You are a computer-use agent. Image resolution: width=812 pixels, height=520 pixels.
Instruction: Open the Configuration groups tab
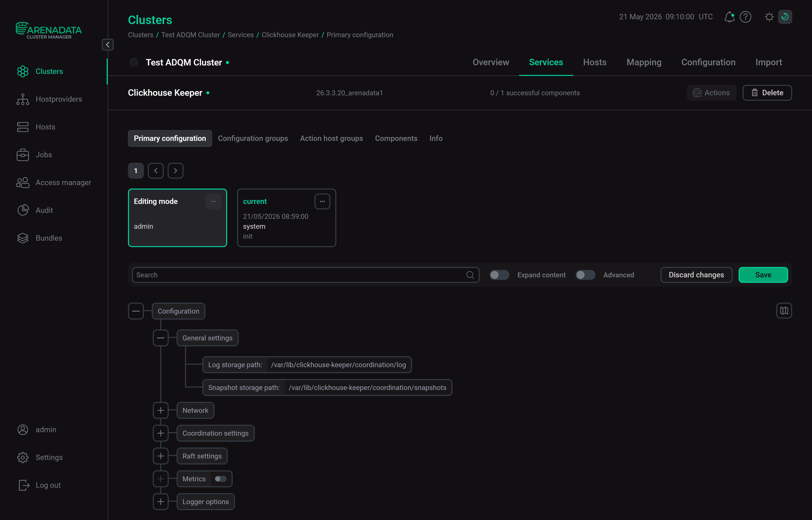pos(253,138)
